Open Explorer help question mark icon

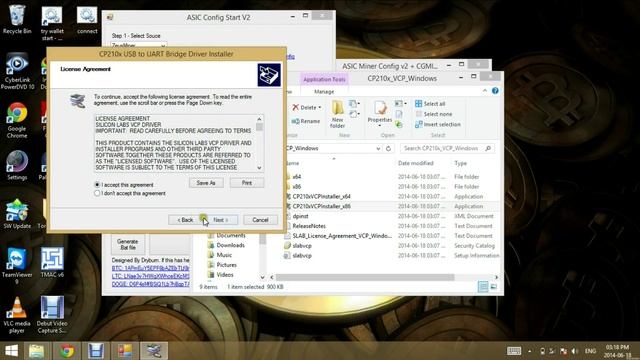tap(495, 91)
